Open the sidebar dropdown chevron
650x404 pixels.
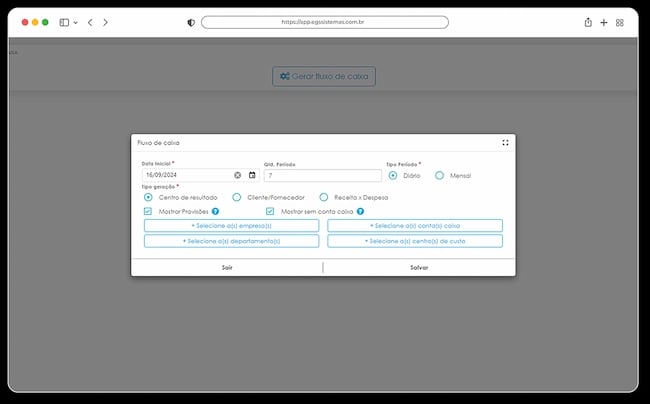(75, 23)
